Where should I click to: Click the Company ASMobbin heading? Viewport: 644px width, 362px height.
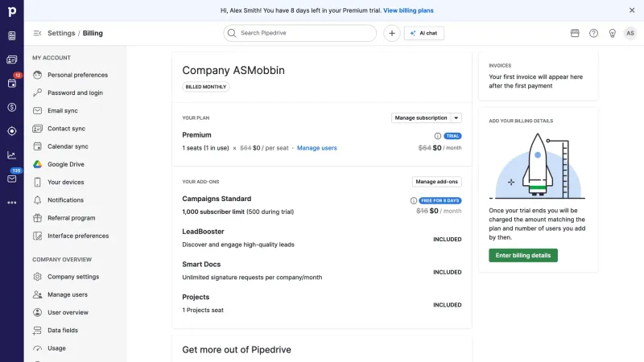click(x=233, y=70)
